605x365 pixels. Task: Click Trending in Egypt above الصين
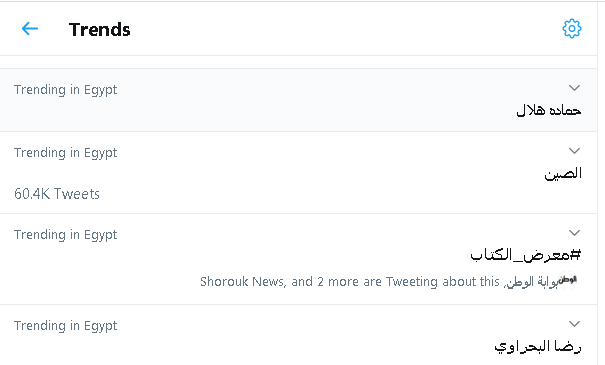66,153
